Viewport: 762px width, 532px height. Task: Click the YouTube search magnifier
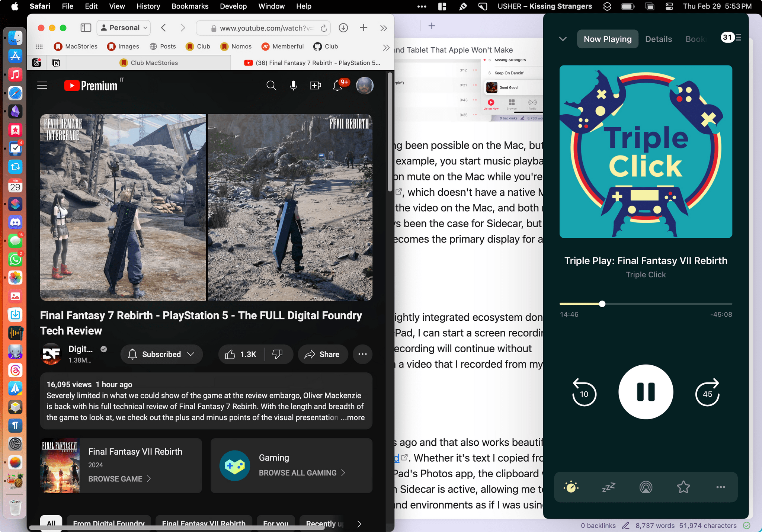coord(271,86)
